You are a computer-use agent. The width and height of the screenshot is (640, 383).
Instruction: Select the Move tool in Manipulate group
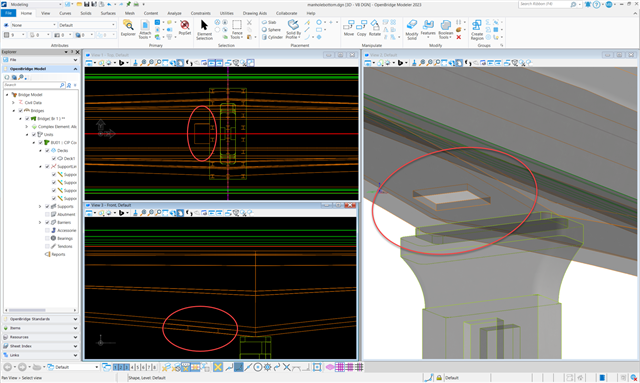(x=349, y=28)
